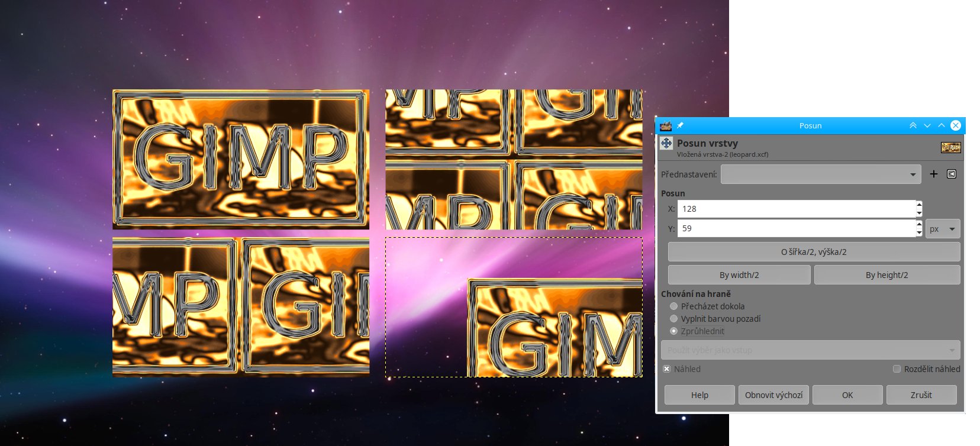Click the top-right wrapped GIMP example image
980x446 pixels.
[514, 159]
